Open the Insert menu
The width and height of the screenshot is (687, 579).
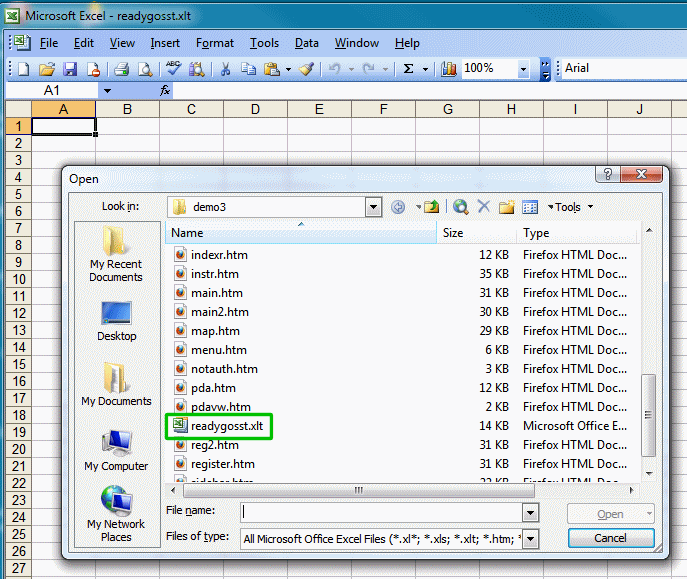coord(165,43)
